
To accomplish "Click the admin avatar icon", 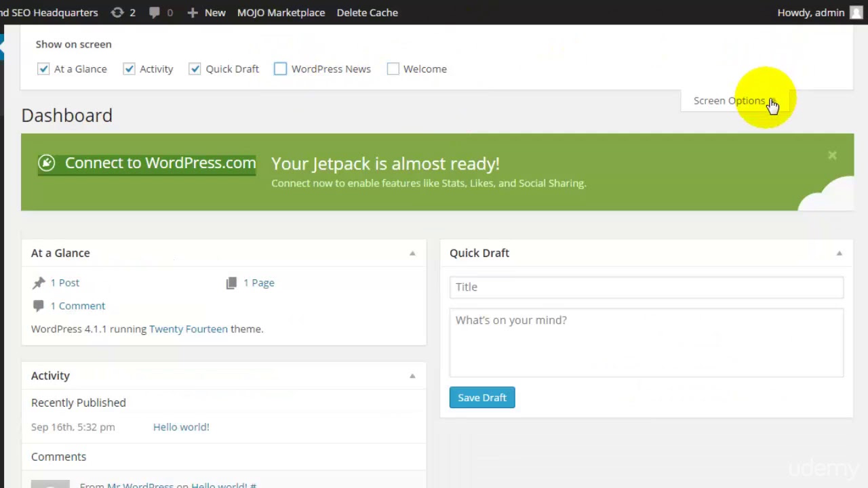I will [856, 12].
